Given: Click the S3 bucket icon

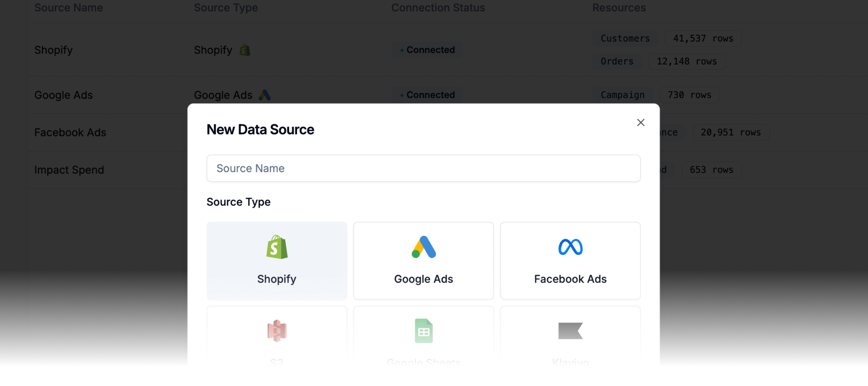Looking at the screenshot, I should point(277,330).
